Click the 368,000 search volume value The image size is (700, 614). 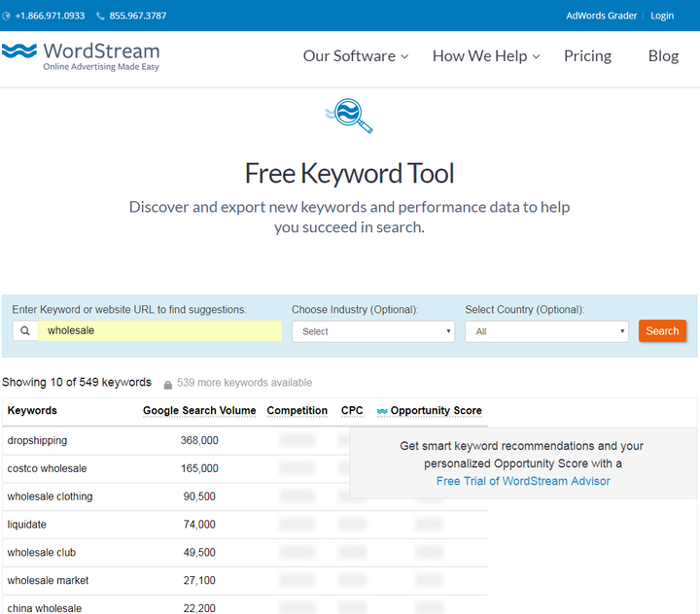199,440
